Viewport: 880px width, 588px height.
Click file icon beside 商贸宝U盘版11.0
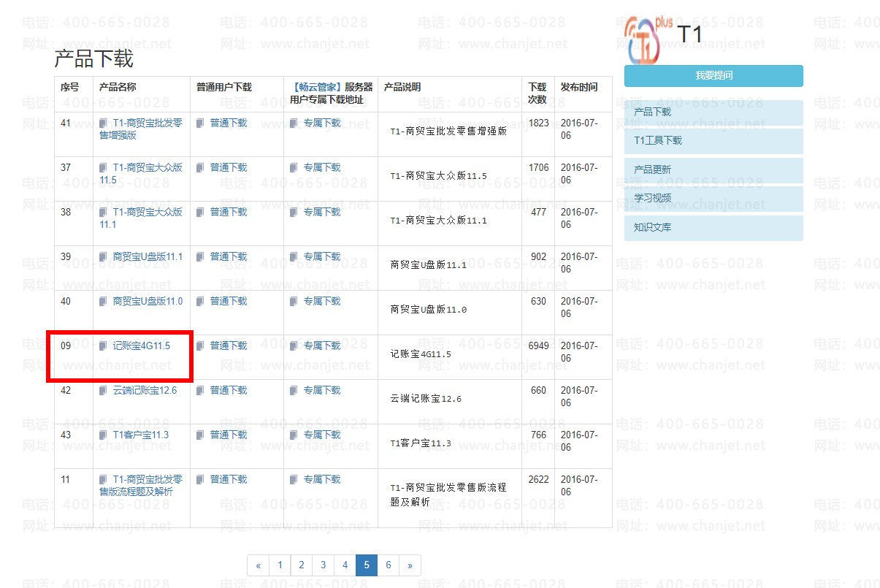(104, 302)
